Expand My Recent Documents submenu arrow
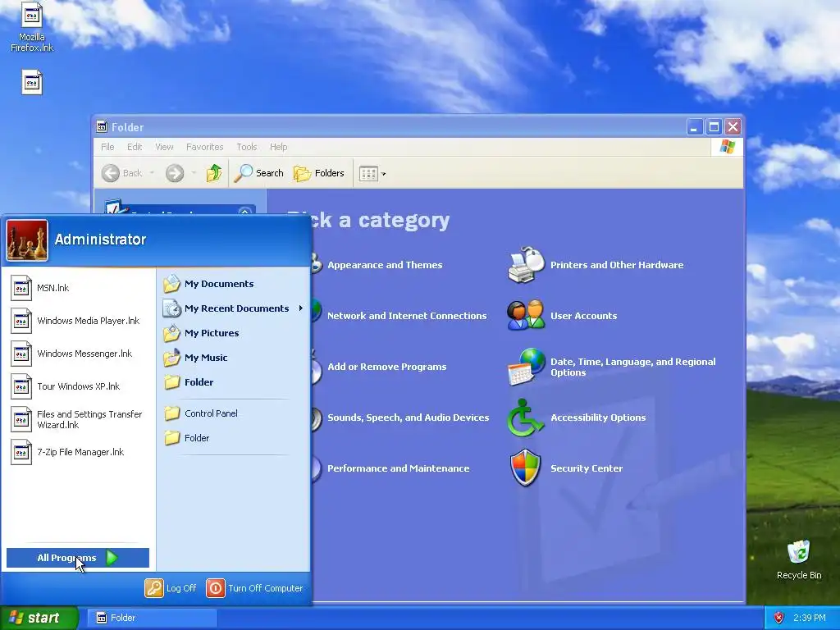 (x=300, y=308)
